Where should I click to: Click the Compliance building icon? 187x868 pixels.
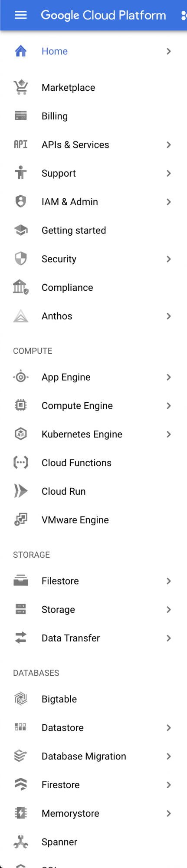coord(21,287)
